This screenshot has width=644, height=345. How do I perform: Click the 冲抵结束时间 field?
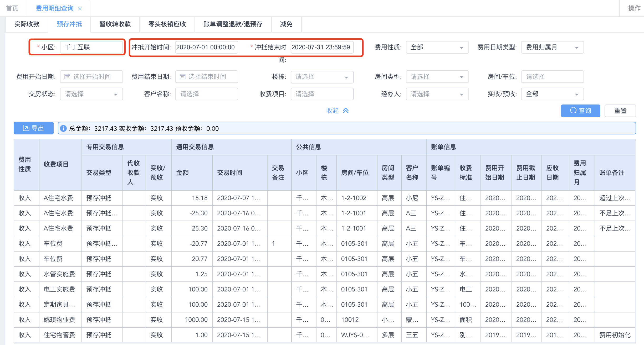coord(322,47)
